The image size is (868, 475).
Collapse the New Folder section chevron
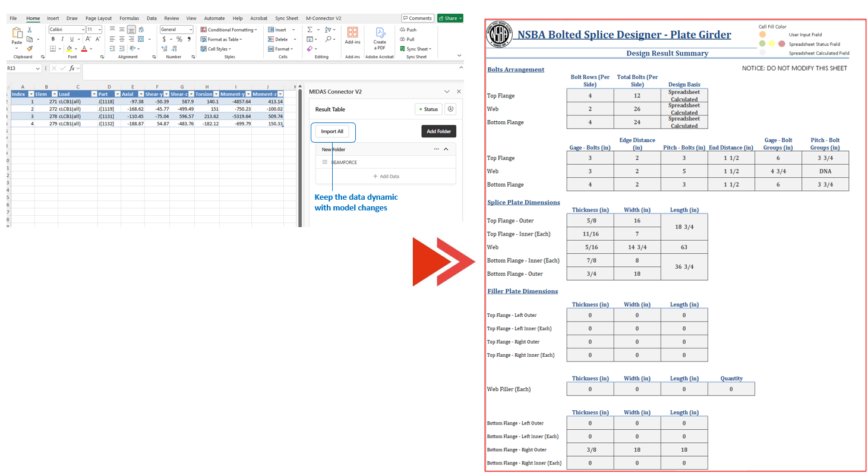click(446, 149)
